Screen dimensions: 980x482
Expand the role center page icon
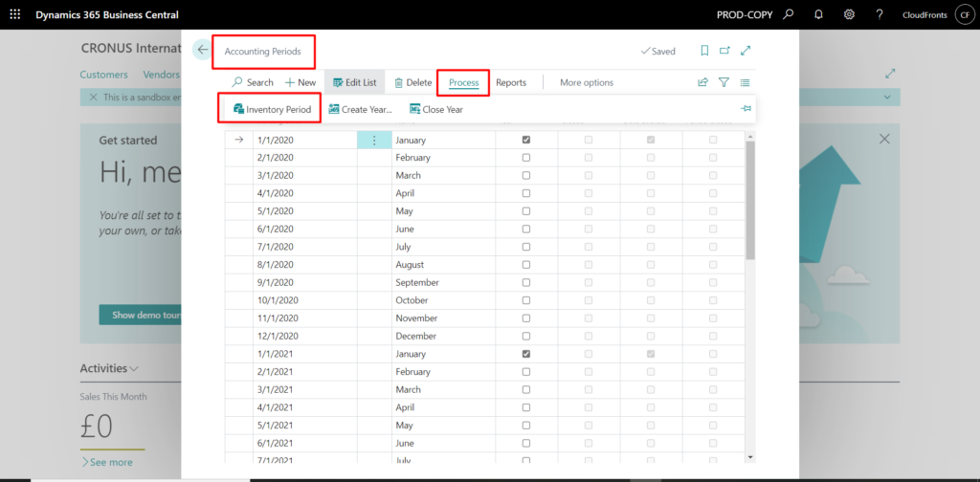tap(891, 74)
